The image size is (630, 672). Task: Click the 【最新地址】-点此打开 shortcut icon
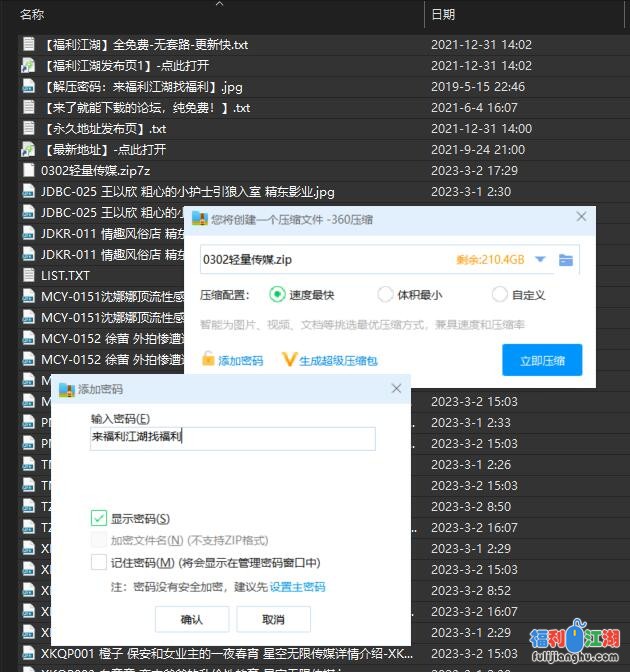pyautogui.click(x=28, y=149)
